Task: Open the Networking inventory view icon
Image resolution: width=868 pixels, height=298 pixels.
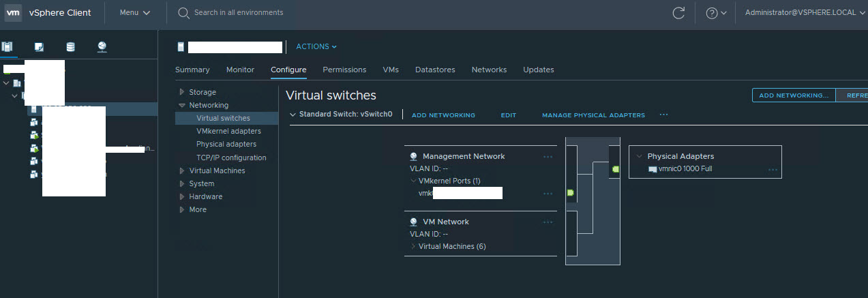Action: tap(102, 47)
